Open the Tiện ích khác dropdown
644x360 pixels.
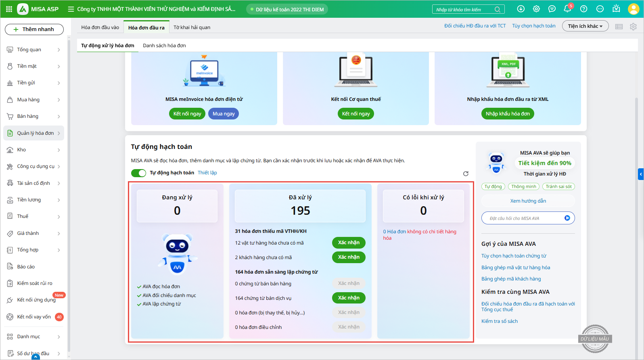point(585,26)
